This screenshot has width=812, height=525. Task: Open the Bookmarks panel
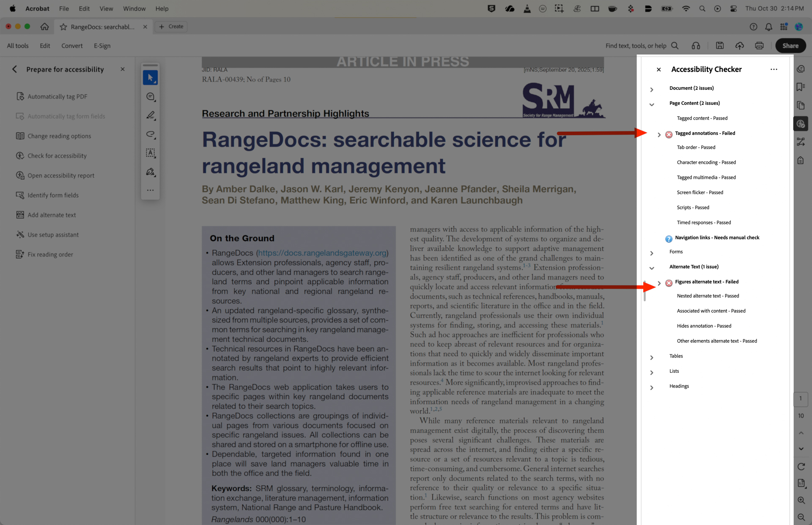(801, 87)
